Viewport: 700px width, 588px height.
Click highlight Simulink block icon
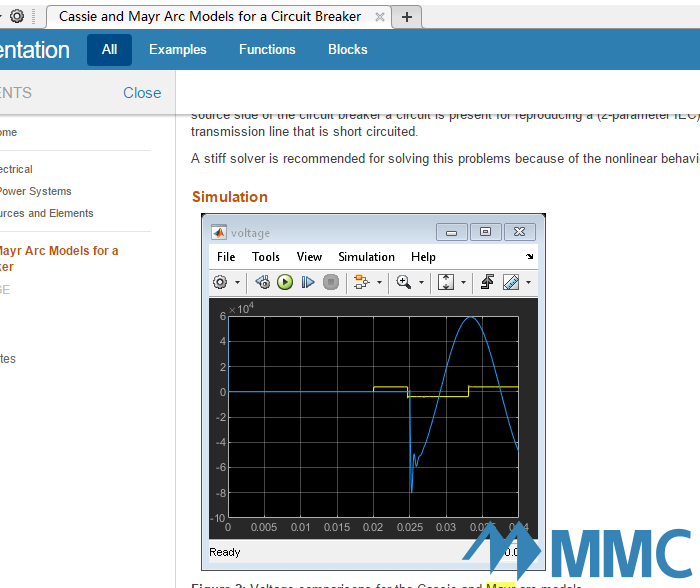tap(361, 282)
